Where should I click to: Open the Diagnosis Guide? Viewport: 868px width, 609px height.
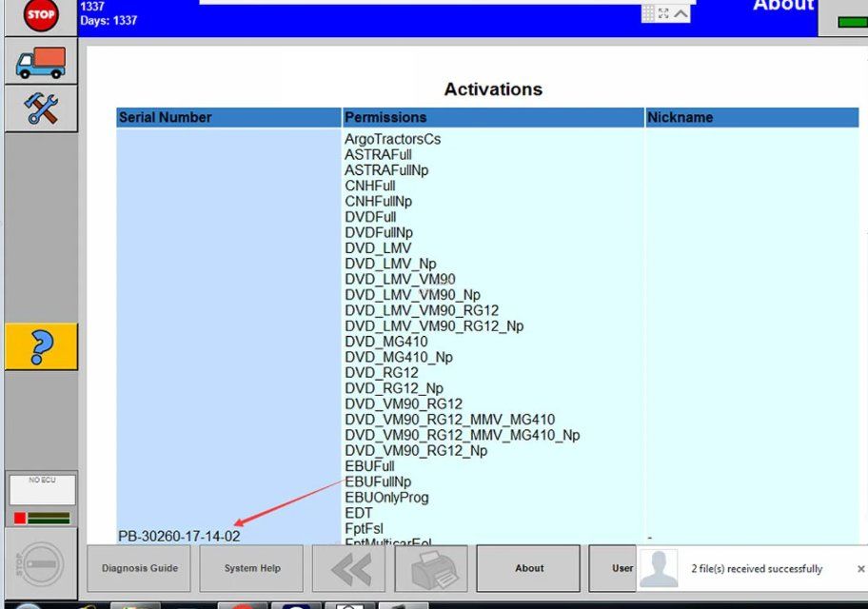pos(139,569)
